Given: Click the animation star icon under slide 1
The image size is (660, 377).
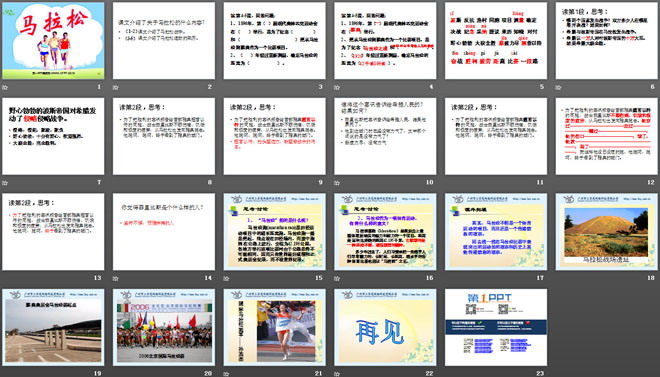Looking at the screenshot, I should [5, 87].
